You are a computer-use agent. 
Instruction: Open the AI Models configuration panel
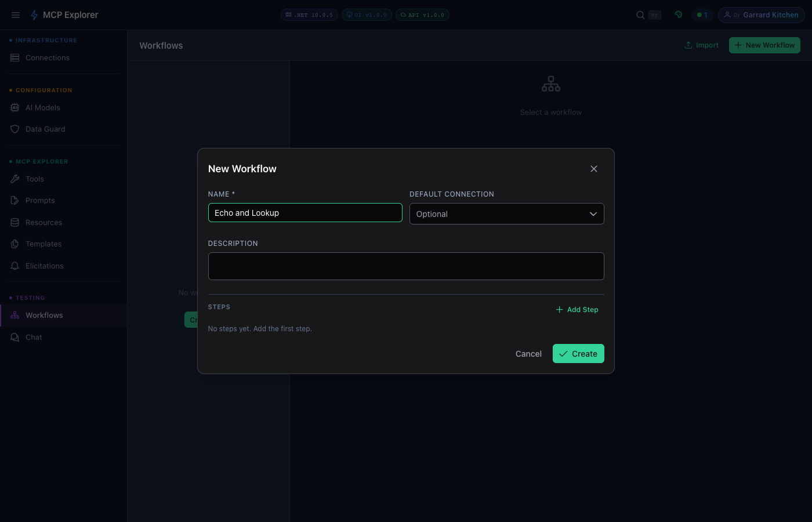pos(42,107)
